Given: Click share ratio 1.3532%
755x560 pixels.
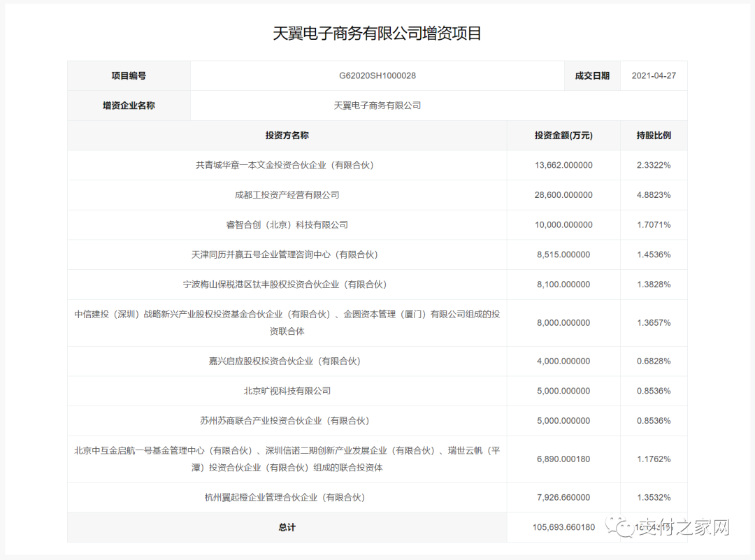Looking at the screenshot, I should pos(654,497).
